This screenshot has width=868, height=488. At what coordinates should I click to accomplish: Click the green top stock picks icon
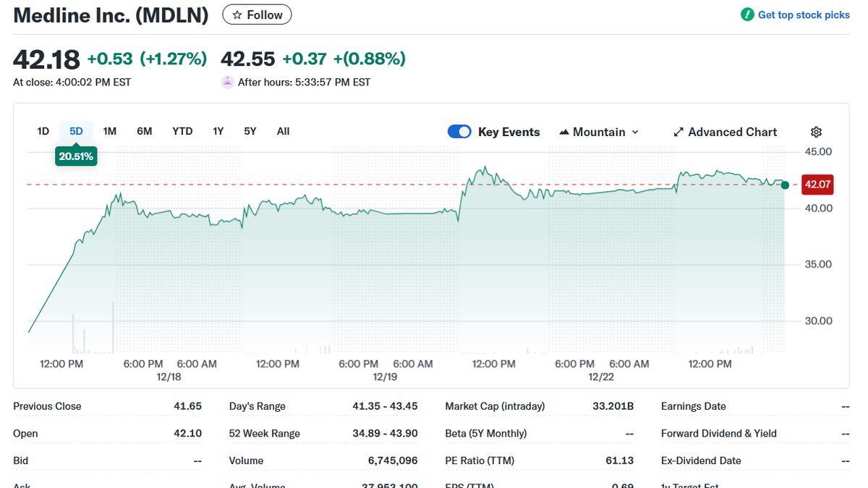(x=747, y=14)
